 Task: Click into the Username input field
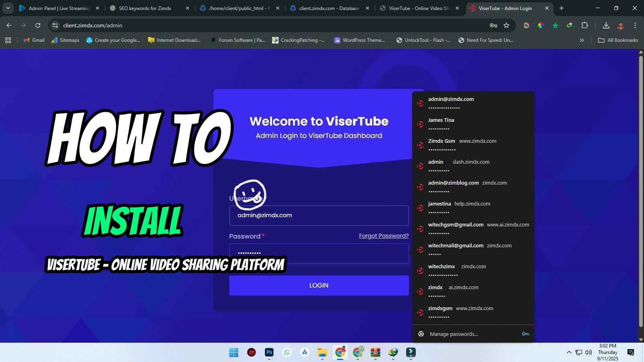point(319,216)
